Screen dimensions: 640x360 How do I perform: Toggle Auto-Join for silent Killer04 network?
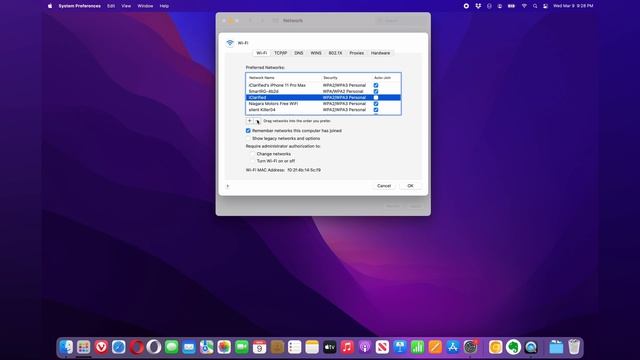coord(376,110)
